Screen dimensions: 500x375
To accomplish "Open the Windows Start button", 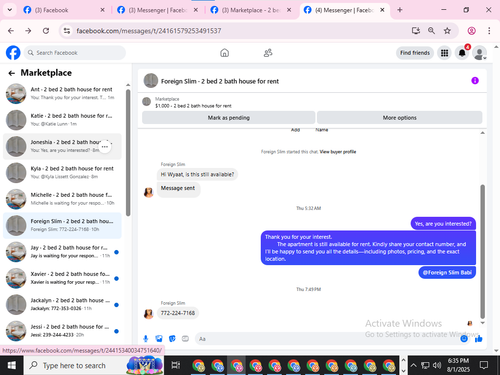I will coord(11,365).
